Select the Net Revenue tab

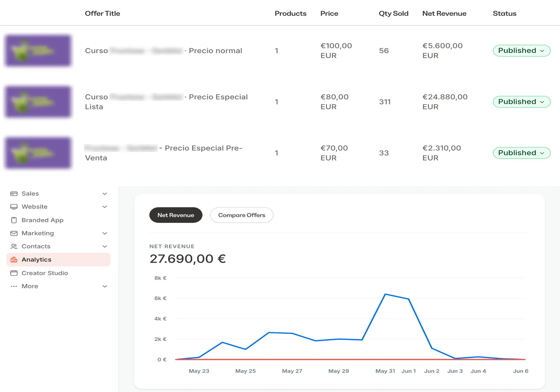[176, 215]
